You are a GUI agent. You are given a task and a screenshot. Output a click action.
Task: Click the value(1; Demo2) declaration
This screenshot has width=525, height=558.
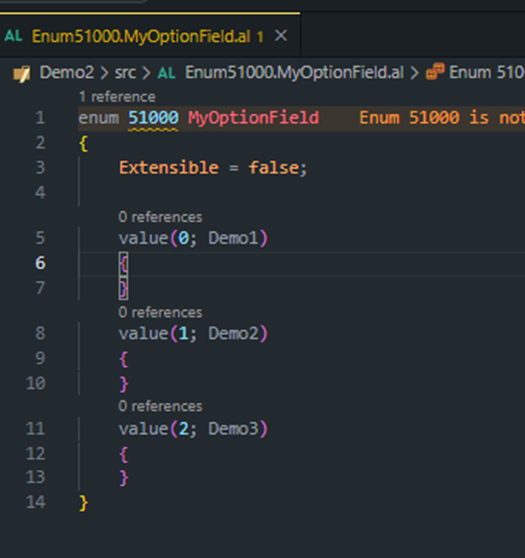pyautogui.click(x=193, y=333)
